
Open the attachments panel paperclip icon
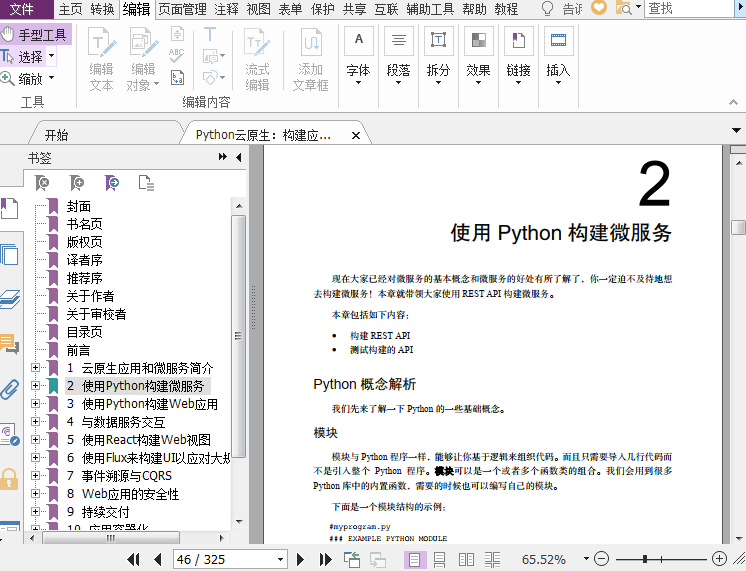10,389
